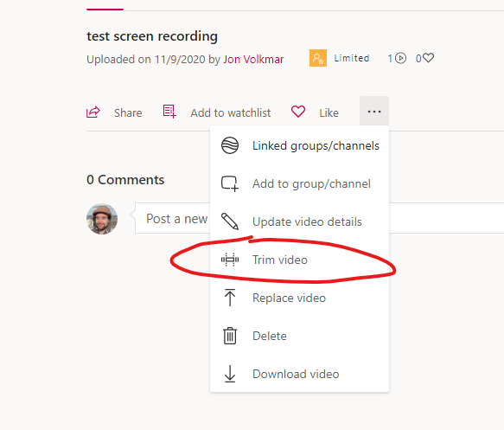Screen dimensions: 504x430
Task: Click the Share arrow icon
Action: point(93,112)
